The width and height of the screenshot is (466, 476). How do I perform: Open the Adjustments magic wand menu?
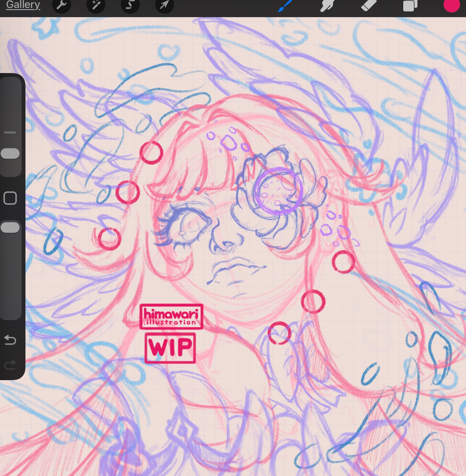pos(96,5)
